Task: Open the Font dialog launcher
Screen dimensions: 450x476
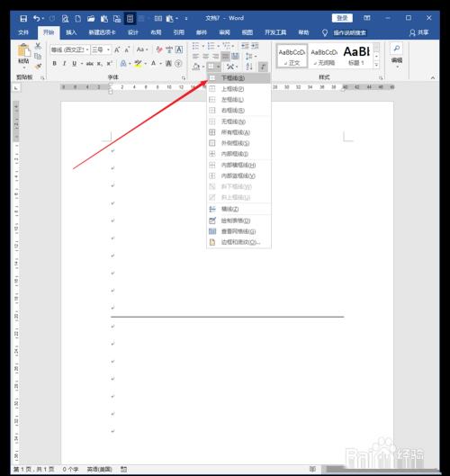Action: click(184, 78)
